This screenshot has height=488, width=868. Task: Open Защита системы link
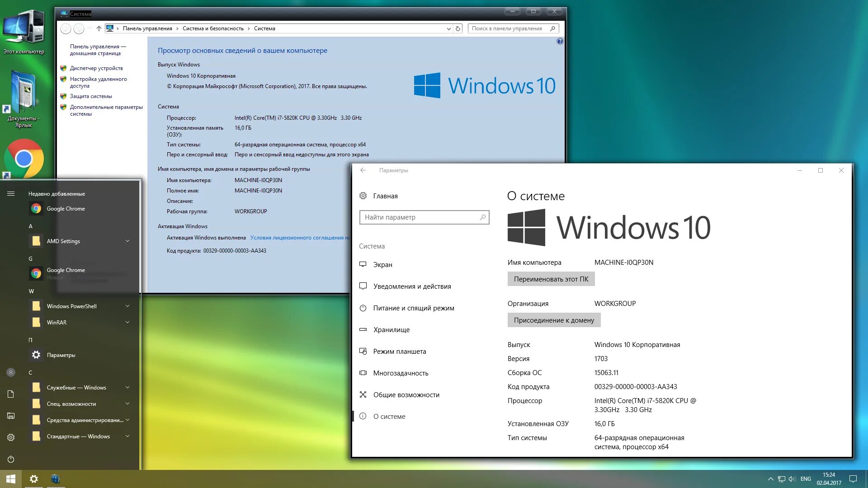(x=91, y=96)
